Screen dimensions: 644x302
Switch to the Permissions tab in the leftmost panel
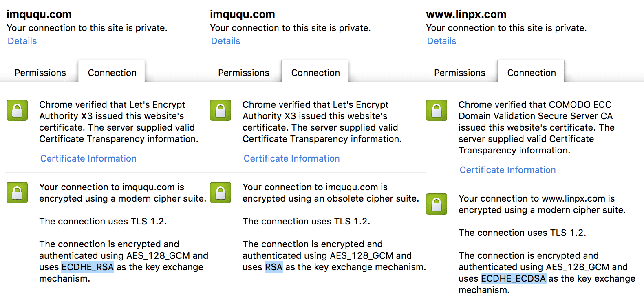40,73
